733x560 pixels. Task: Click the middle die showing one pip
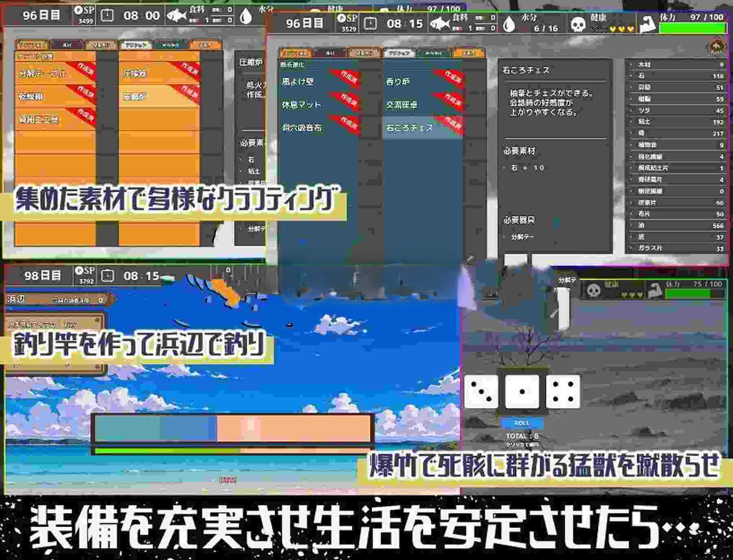pyautogui.click(x=522, y=392)
